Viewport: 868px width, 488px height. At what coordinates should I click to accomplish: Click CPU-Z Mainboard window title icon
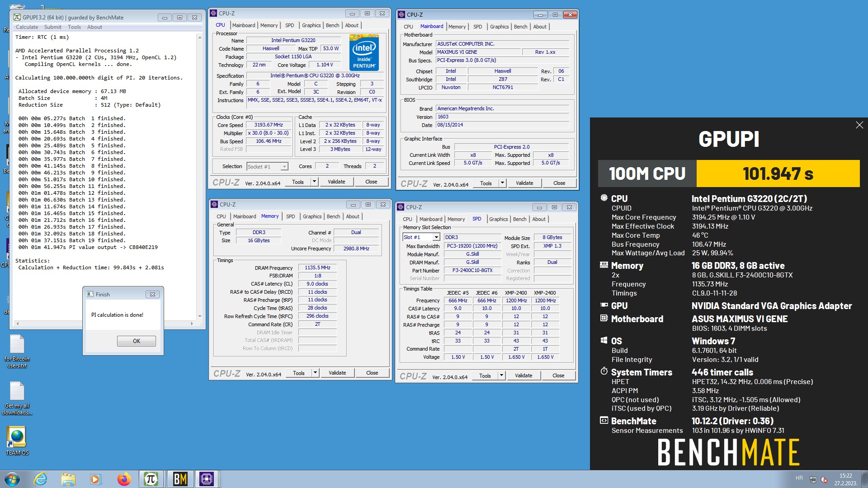tap(402, 14)
